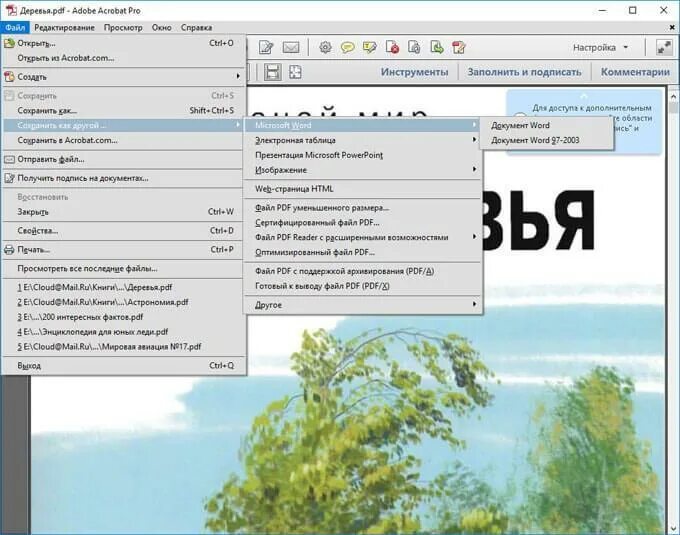Select the highlight text tool icon
Image resolution: width=680 pixels, height=535 pixels.
370,47
